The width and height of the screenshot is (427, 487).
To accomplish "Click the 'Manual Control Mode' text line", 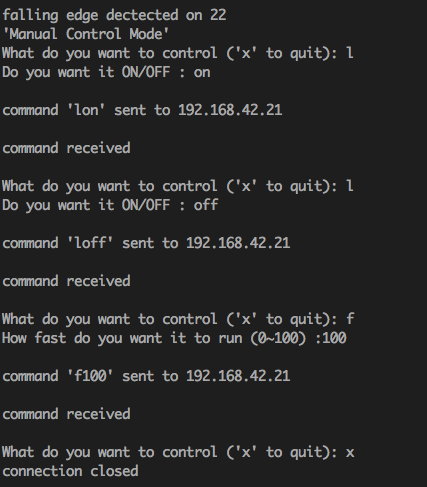I will point(86,34).
